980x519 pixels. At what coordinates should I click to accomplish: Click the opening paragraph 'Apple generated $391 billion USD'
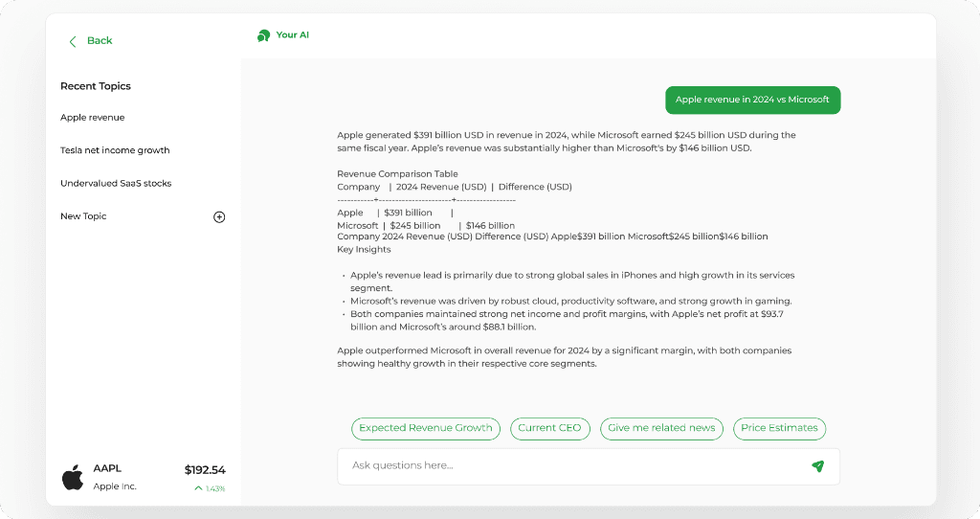coord(567,142)
